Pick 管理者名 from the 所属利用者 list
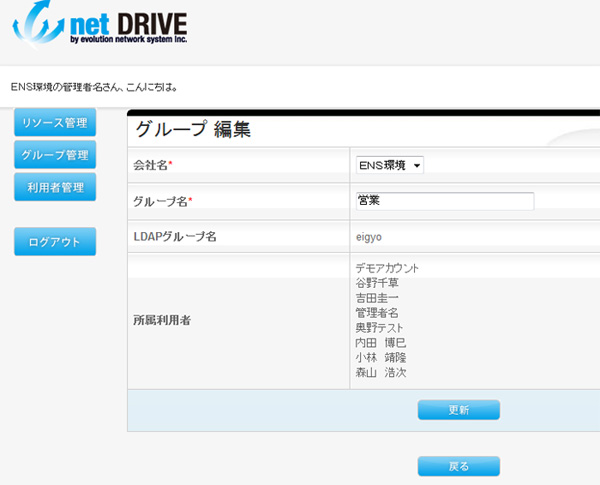Viewport: 600px width, 485px height. [377, 313]
